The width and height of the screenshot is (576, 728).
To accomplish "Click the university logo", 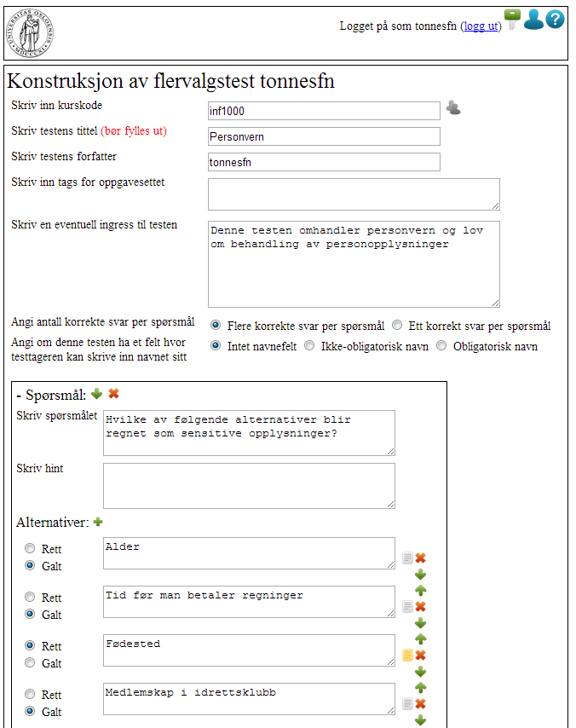I will pos(32,29).
